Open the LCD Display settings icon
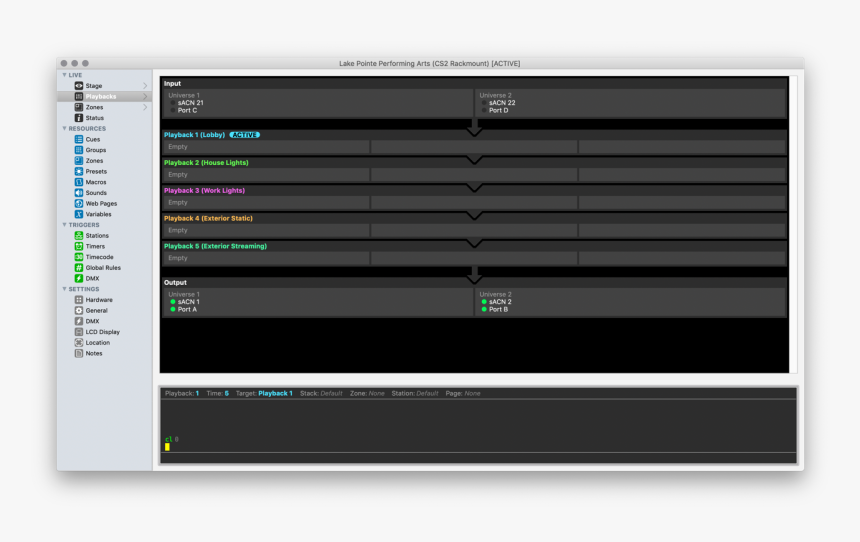This screenshot has width=860, height=542. (79, 332)
